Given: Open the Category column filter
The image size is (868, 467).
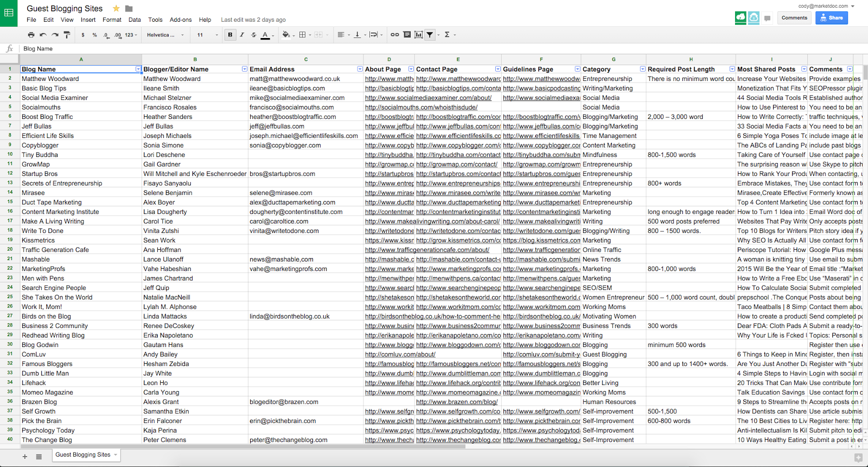Looking at the screenshot, I should (642, 69).
